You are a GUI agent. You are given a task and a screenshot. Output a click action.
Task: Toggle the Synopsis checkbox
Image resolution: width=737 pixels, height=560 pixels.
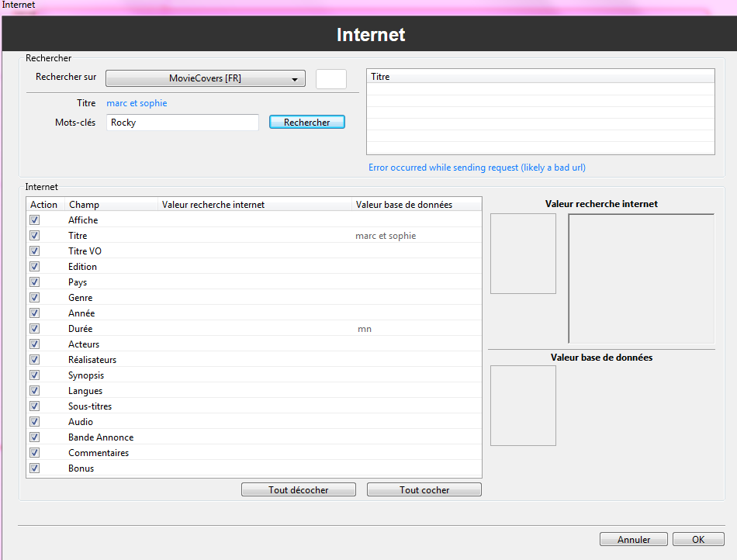(x=34, y=375)
